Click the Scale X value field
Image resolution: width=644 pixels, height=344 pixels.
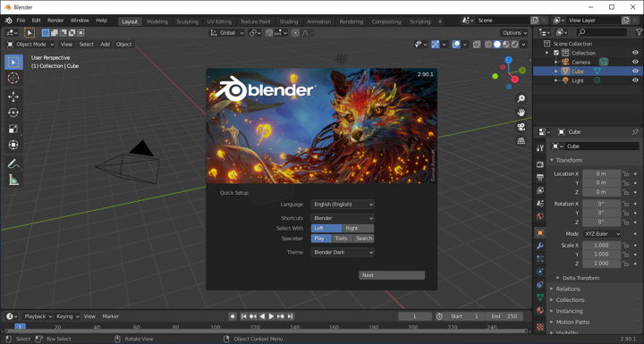click(x=601, y=246)
